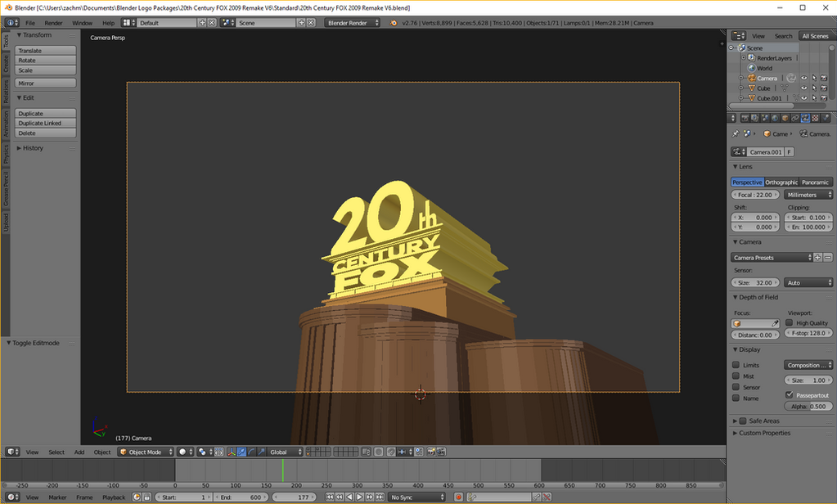
Task: Open the Window menu
Action: (82, 23)
